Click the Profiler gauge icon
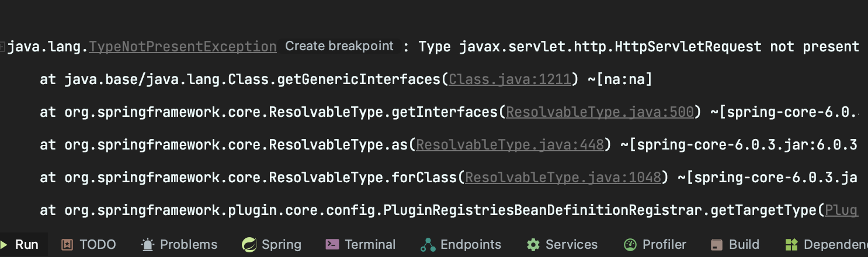The width and height of the screenshot is (868, 257). (x=630, y=244)
